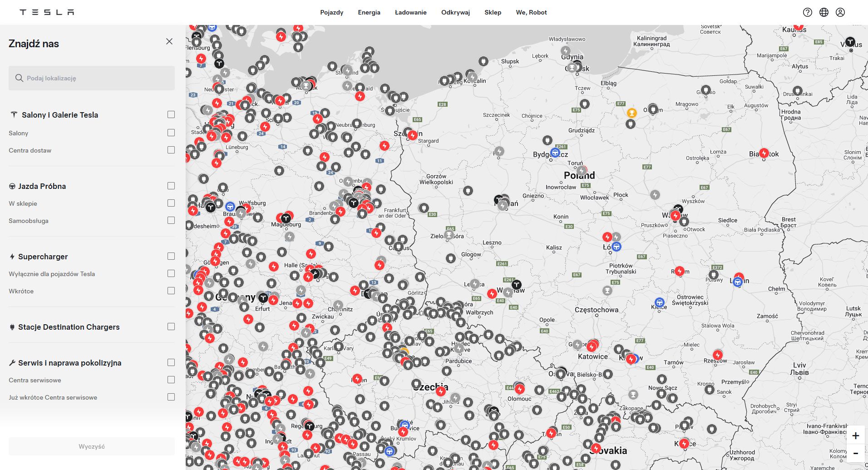Open the account profile icon
Viewport: 868px width, 470px height.
click(840, 12)
